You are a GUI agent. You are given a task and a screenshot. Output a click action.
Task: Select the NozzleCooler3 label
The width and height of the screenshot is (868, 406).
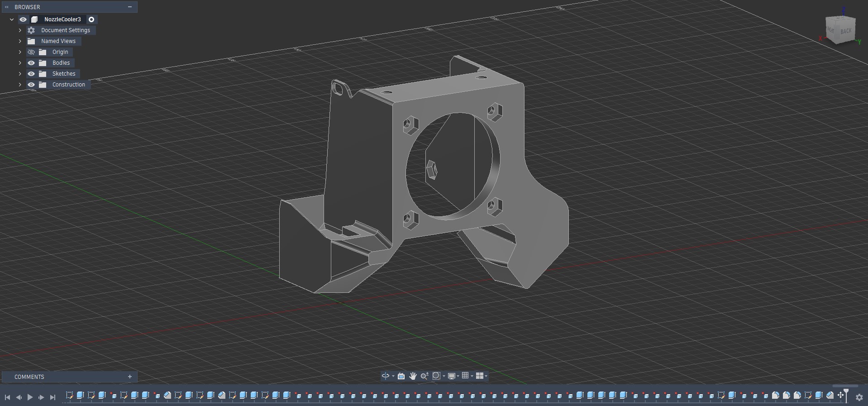coord(62,19)
